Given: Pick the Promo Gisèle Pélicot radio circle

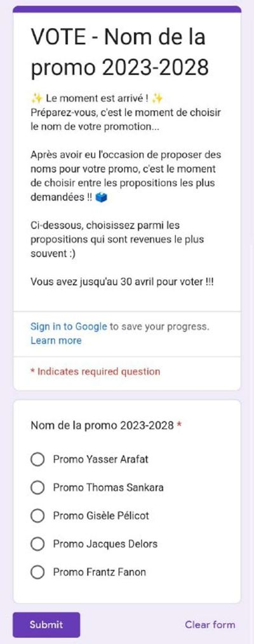Looking at the screenshot, I should [37, 515].
